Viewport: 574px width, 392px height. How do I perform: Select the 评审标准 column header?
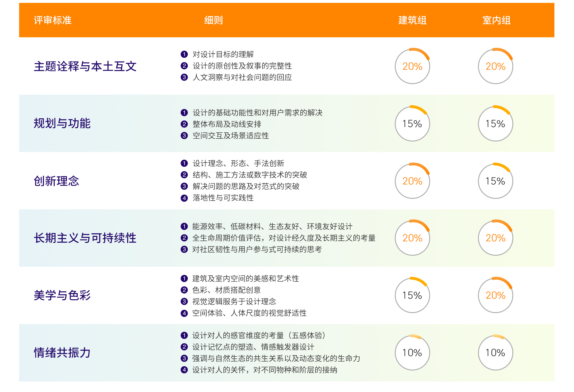pyautogui.click(x=53, y=20)
